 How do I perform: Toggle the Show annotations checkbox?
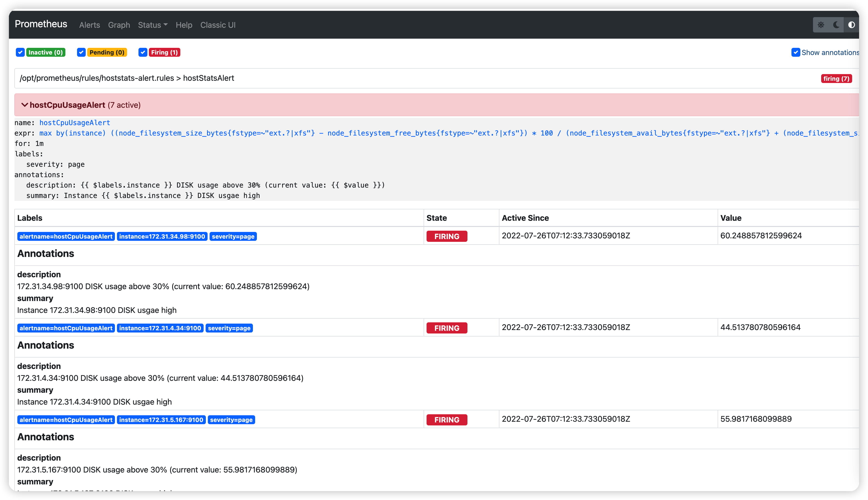click(x=796, y=52)
